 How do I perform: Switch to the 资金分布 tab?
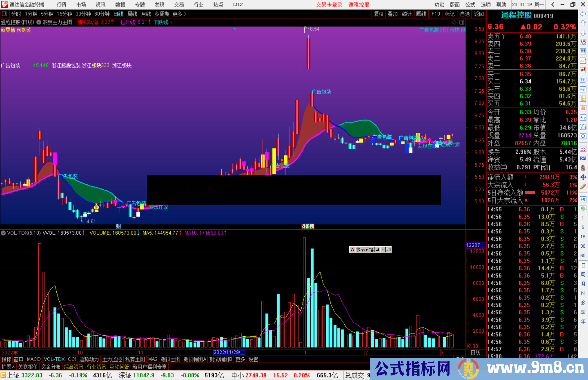coord(51,367)
